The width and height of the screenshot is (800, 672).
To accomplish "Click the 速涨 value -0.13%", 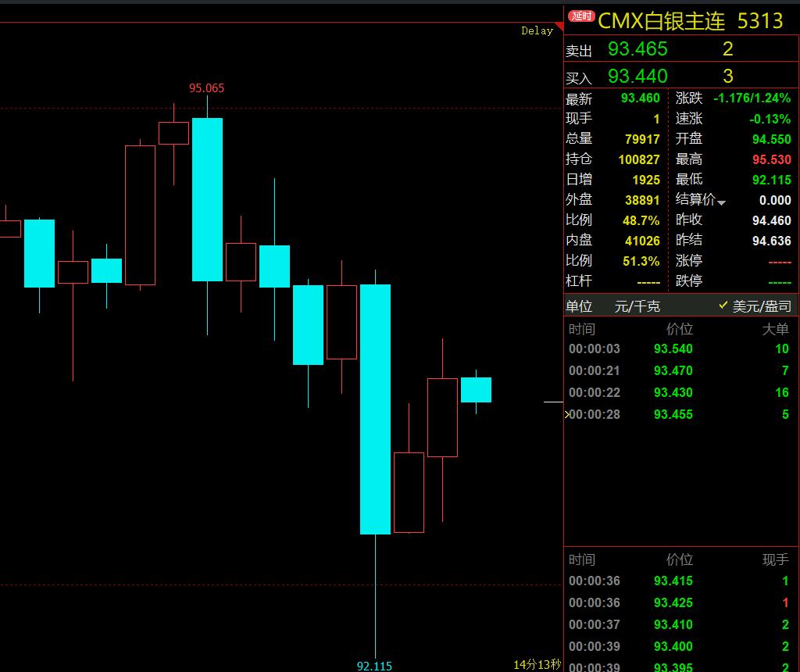I will click(770, 119).
